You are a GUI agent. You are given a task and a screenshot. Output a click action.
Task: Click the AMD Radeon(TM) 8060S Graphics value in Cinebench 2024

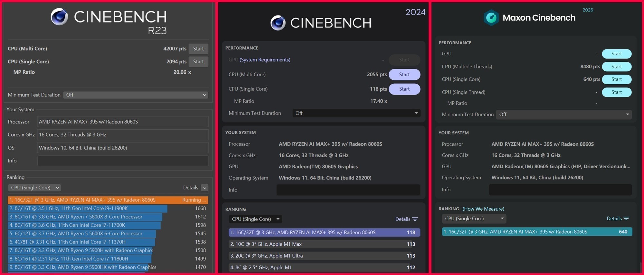pos(318,167)
